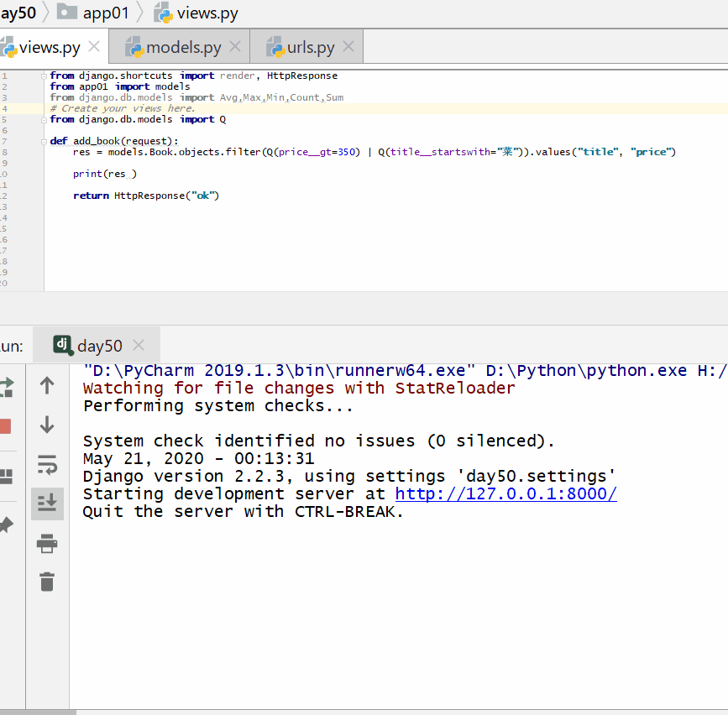The height and width of the screenshot is (715, 728).
Task: Print the console output
Action: coord(47,543)
